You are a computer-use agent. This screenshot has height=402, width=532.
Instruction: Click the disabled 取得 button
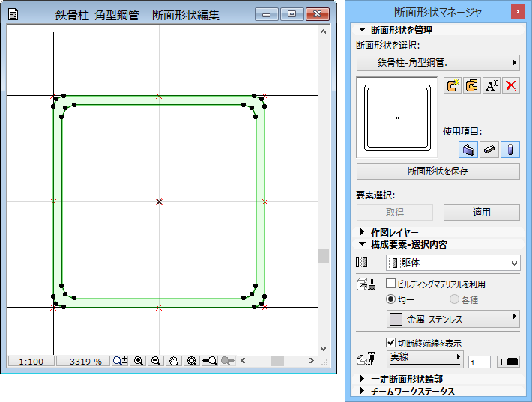395,213
